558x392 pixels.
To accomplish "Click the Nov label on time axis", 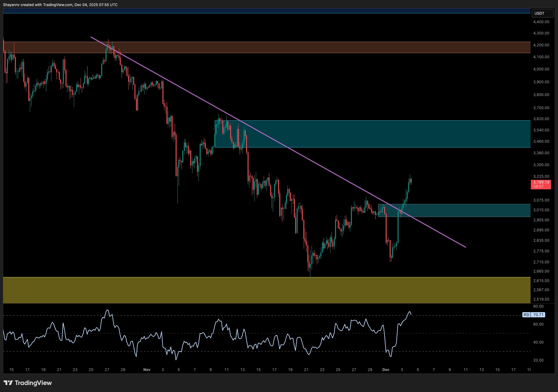I will point(147,370).
